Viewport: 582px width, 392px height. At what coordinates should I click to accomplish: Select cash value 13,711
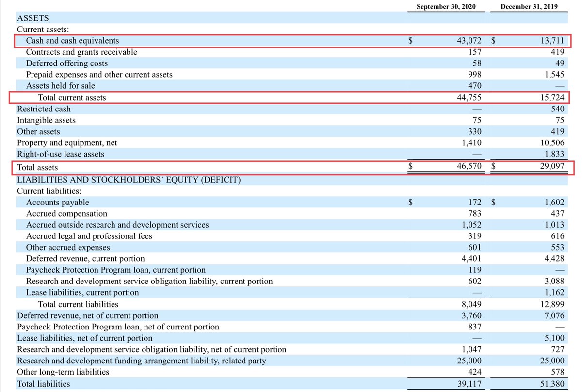(552, 41)
